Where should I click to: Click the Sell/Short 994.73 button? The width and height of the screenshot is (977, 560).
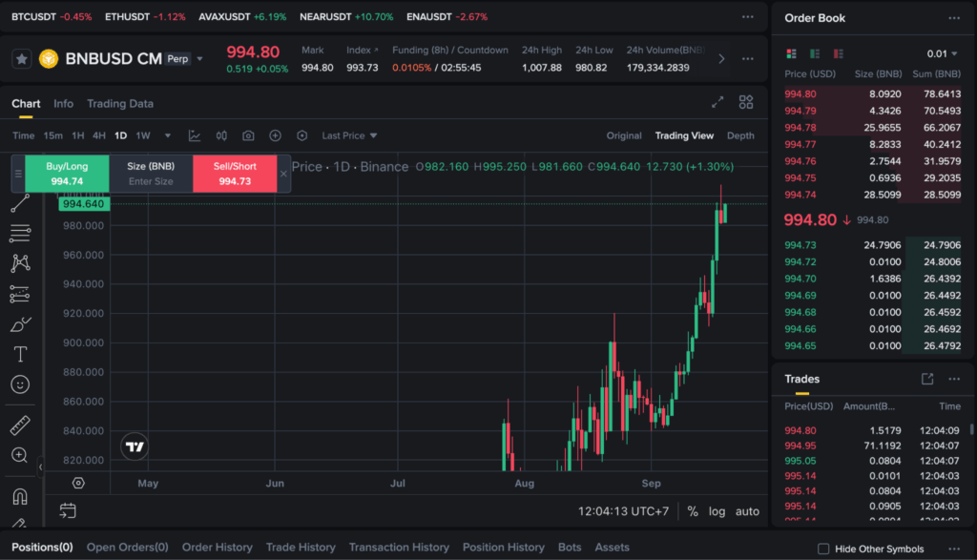point(235,174)
